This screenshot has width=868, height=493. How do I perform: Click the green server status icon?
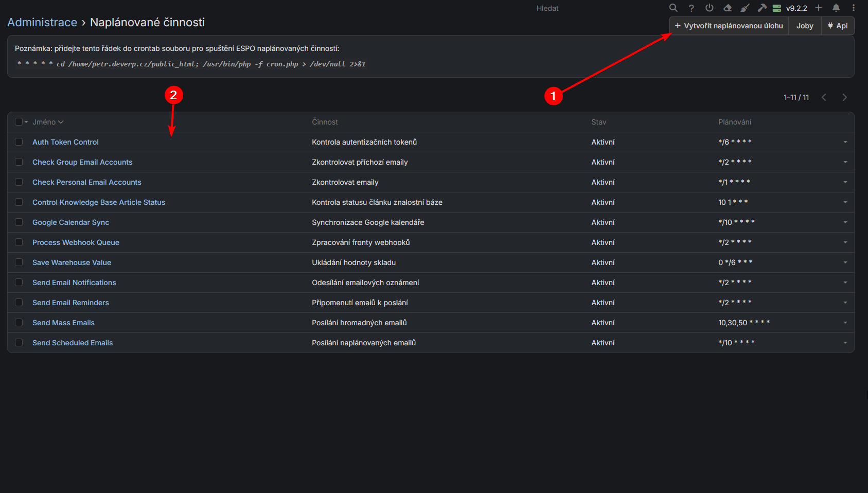(x=777, y=8)
